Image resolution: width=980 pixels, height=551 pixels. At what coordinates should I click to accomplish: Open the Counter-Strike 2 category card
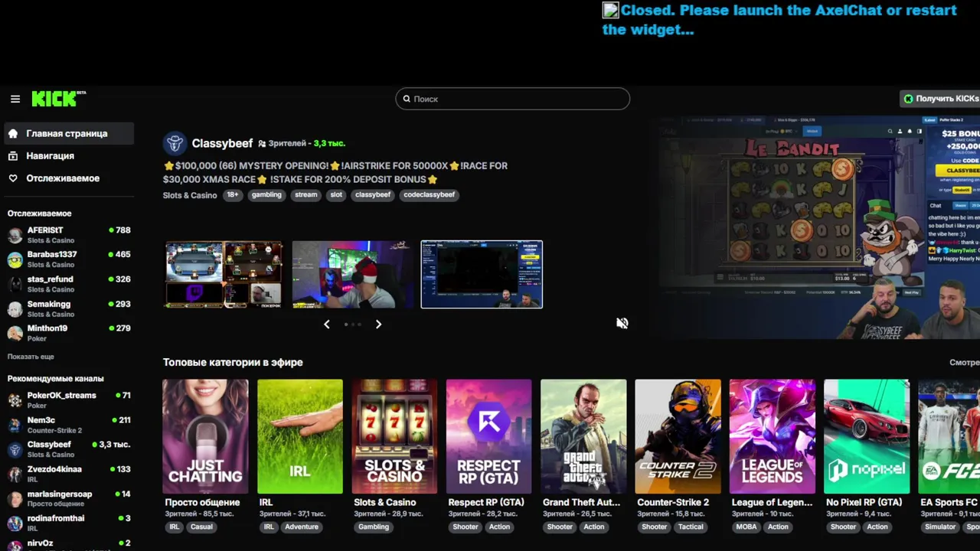coord(678,436)
